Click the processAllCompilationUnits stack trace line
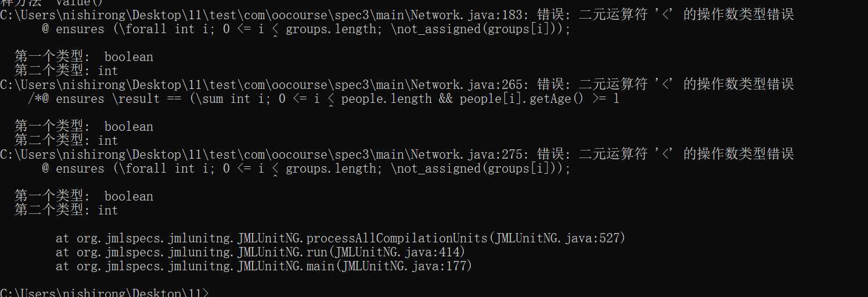Image resolution: width=868 pixels, height=297 pixels. point(341,238)
